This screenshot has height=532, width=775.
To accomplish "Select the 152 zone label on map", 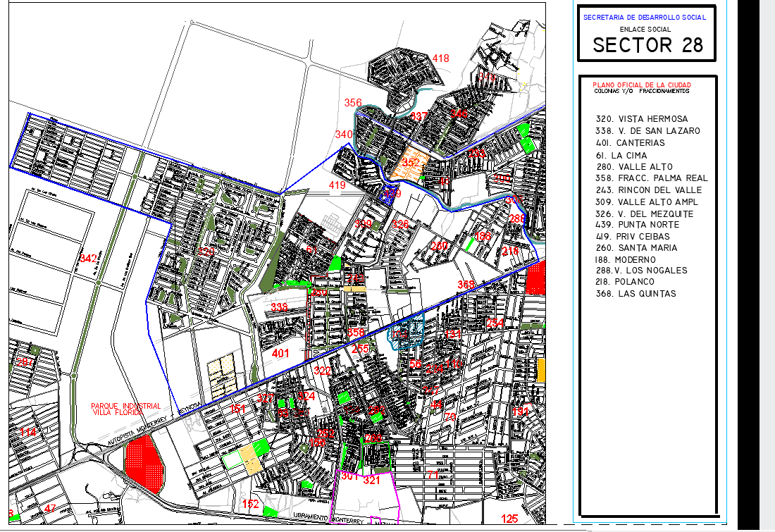I will pyautogui.click(x=251, y=504).
